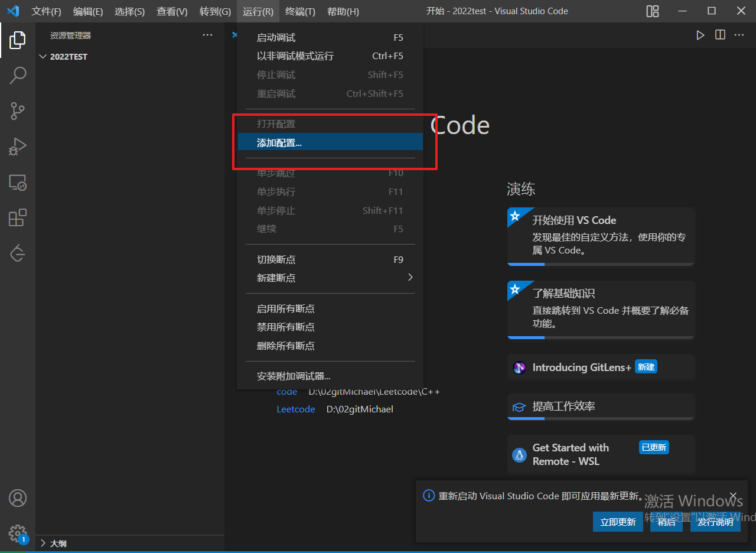Click the 演练 section heading
The width and height of the screenshot is (756, 553).
point(521,189)
